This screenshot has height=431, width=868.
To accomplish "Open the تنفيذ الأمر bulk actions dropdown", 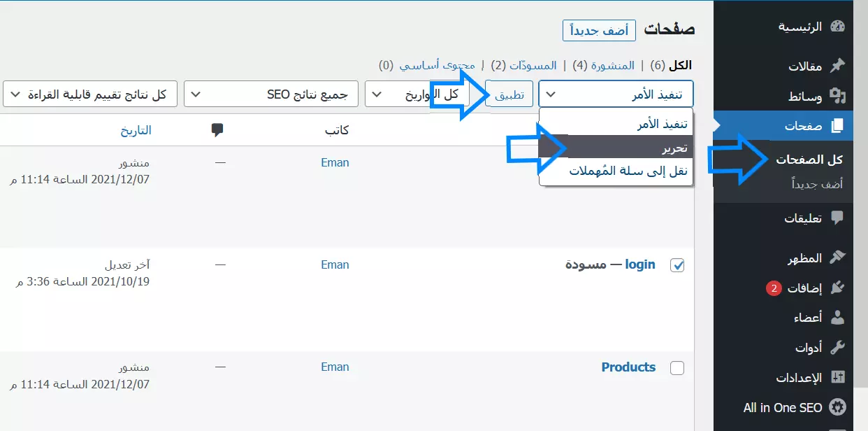I will pyautogui.click(x=616, y=94).
